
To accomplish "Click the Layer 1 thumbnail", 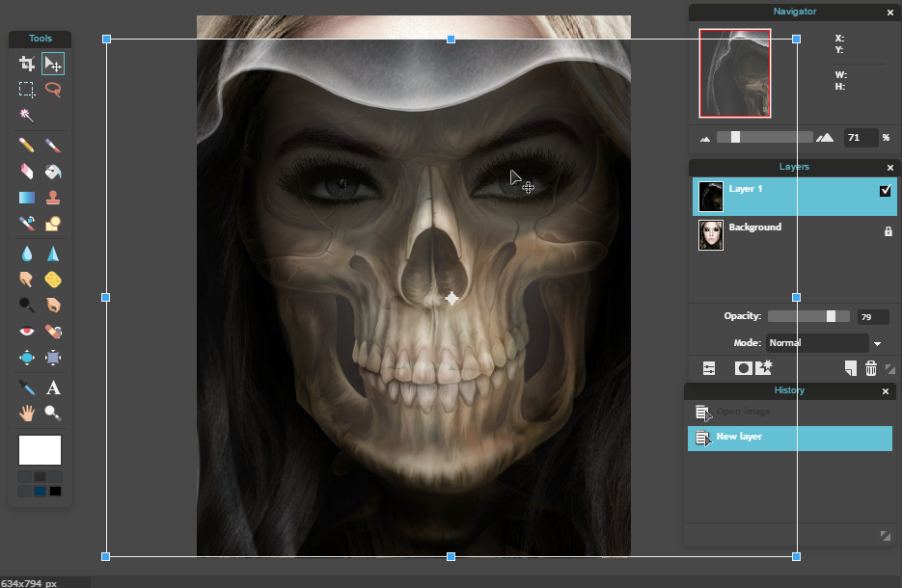I will (710, 197).
